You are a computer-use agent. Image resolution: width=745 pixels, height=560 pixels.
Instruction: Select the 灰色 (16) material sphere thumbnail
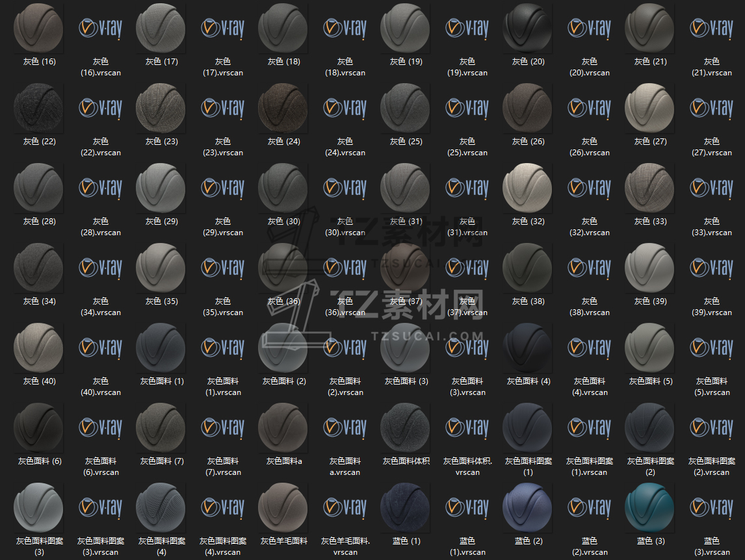point(38,28)
